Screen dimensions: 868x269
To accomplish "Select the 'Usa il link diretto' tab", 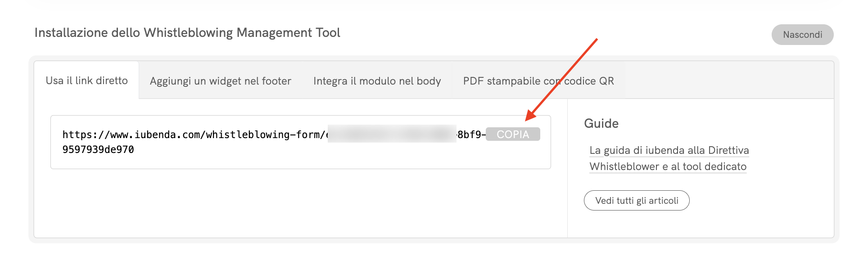I will pos(86,81).
